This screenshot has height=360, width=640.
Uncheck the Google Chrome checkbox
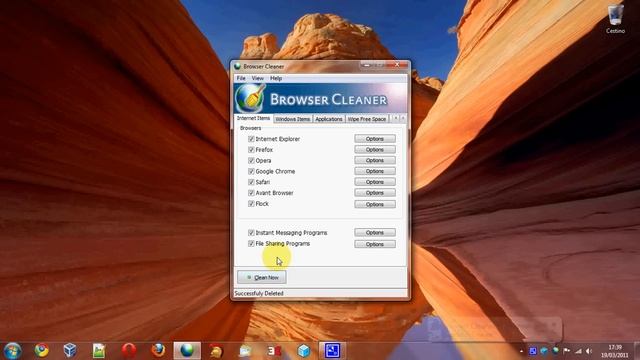(251, 171)
